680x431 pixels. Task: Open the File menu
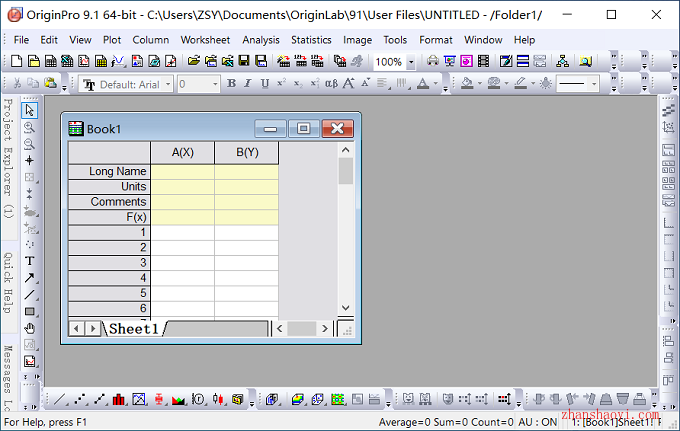(21, 40)
